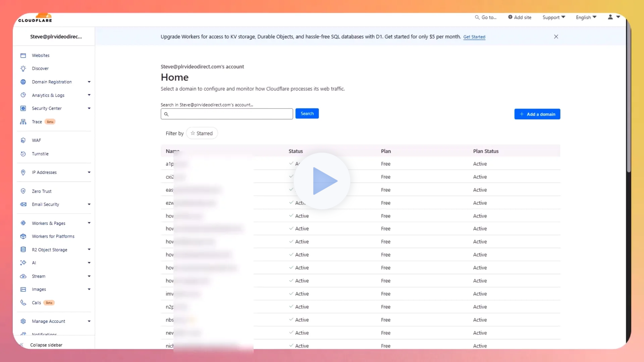Expand Stream submenu arrow
Viewport: 644px width, 362px height.
(89, 276)
